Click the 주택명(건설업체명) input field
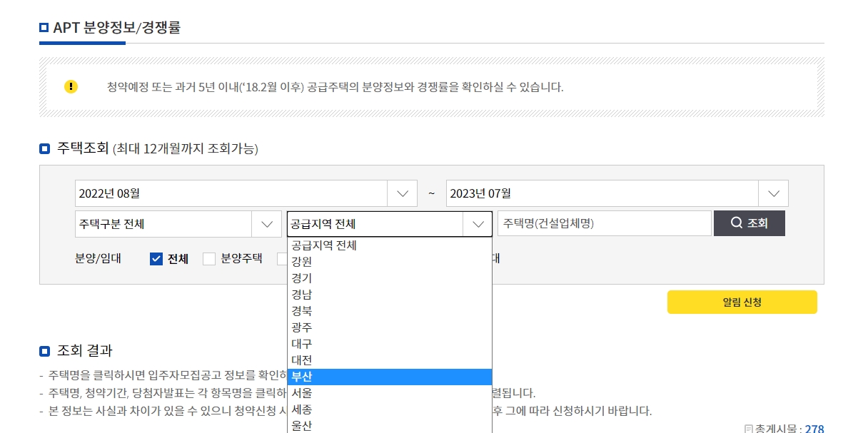Screen dimensions: 868x433 (603, 223)
